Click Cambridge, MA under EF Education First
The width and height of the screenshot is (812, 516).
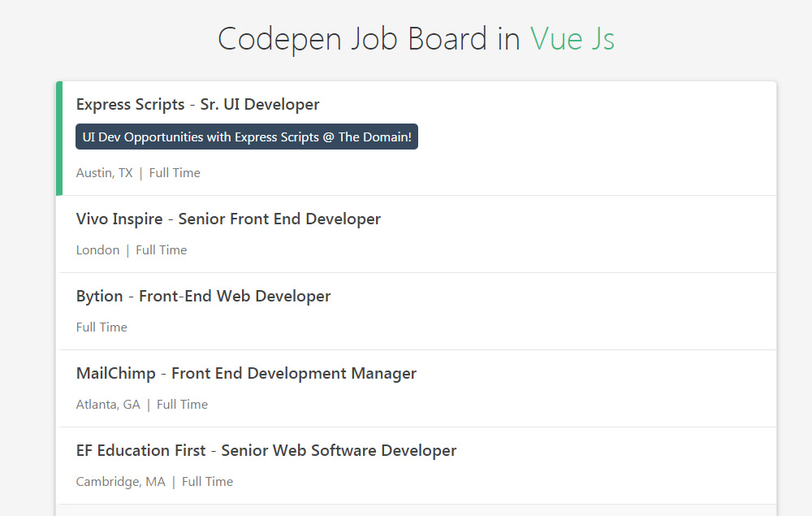pos(120,481)
